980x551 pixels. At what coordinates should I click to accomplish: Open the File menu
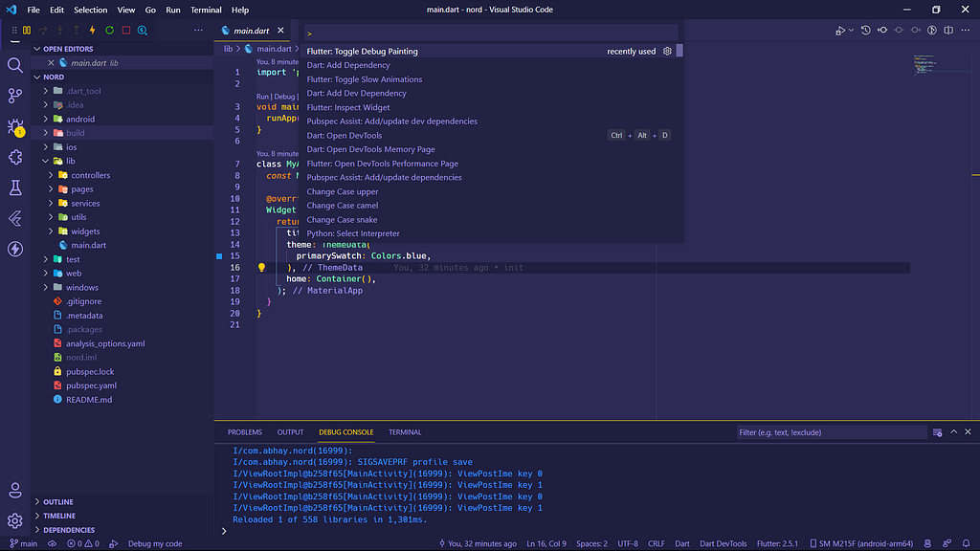(33, 10)
